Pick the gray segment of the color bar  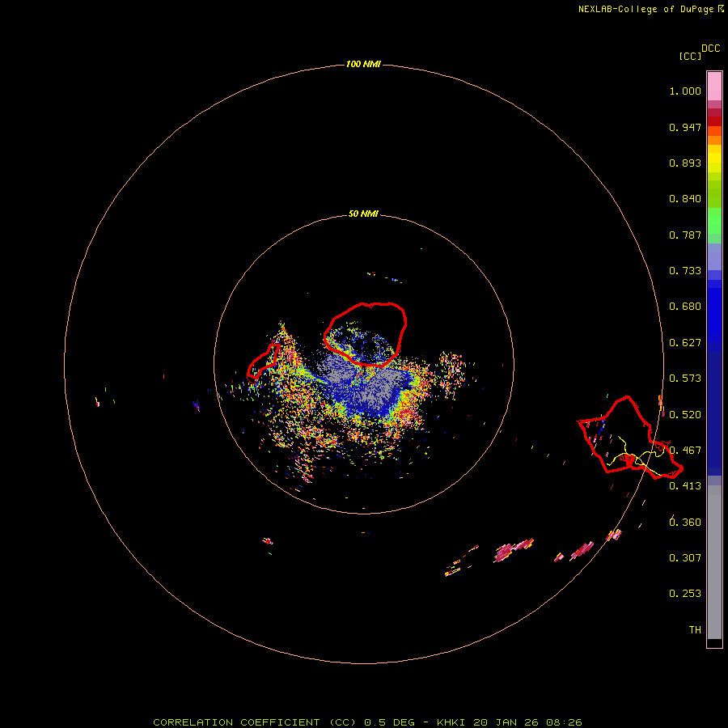[x=714, y=562]
